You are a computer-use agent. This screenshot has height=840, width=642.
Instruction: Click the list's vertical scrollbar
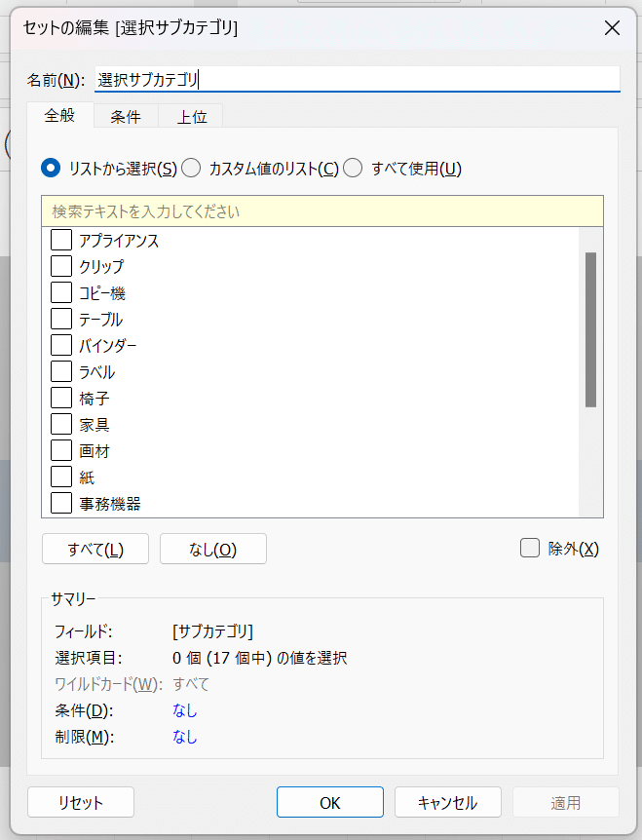coord(590,328)
